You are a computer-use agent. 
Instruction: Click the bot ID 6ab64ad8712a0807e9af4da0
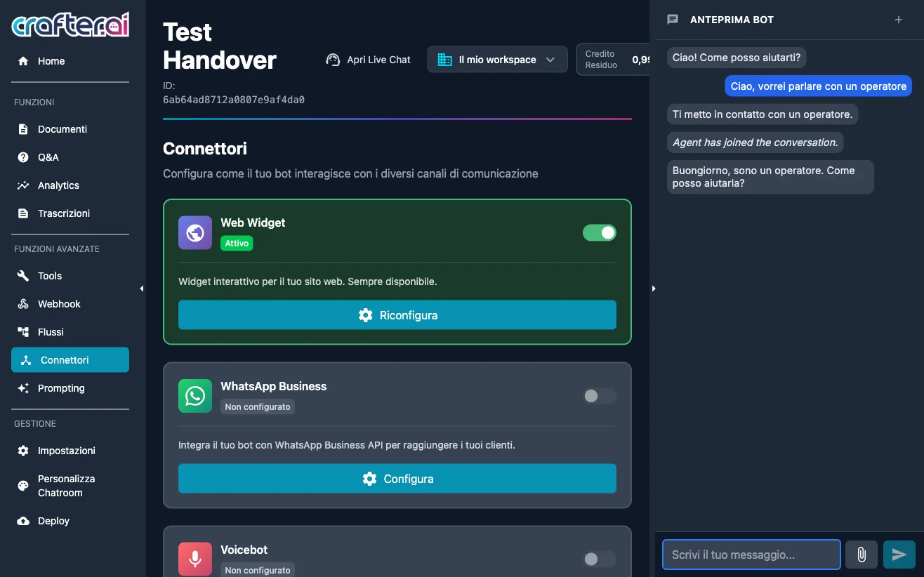pos(234,100)
